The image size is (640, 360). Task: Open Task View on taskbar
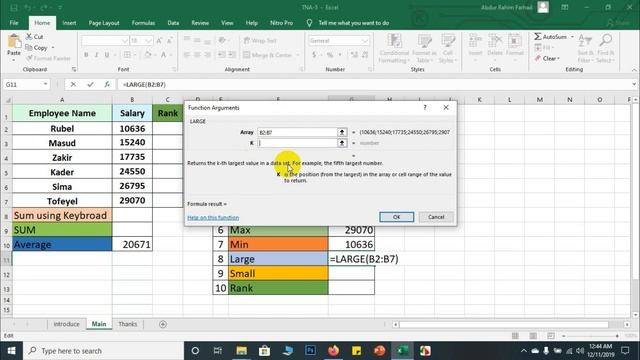tap(218, 351)
